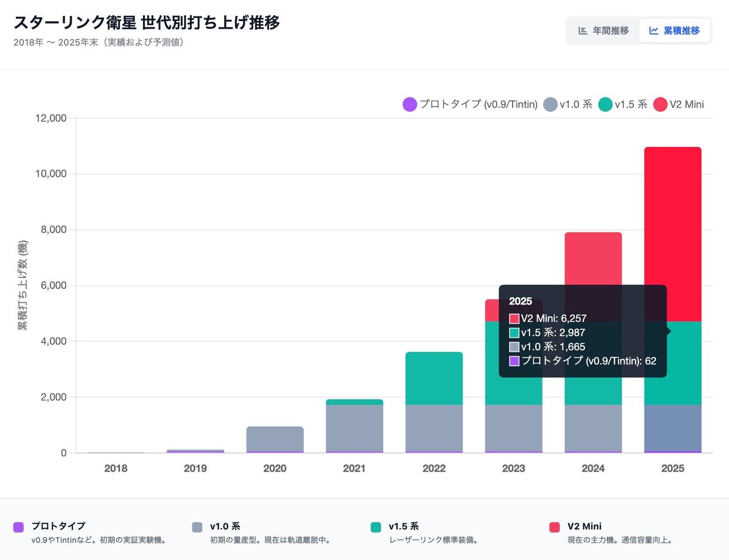729x560 pixels.
Task: Select the 累積推移 tab
Action: [x=674, y=31]
